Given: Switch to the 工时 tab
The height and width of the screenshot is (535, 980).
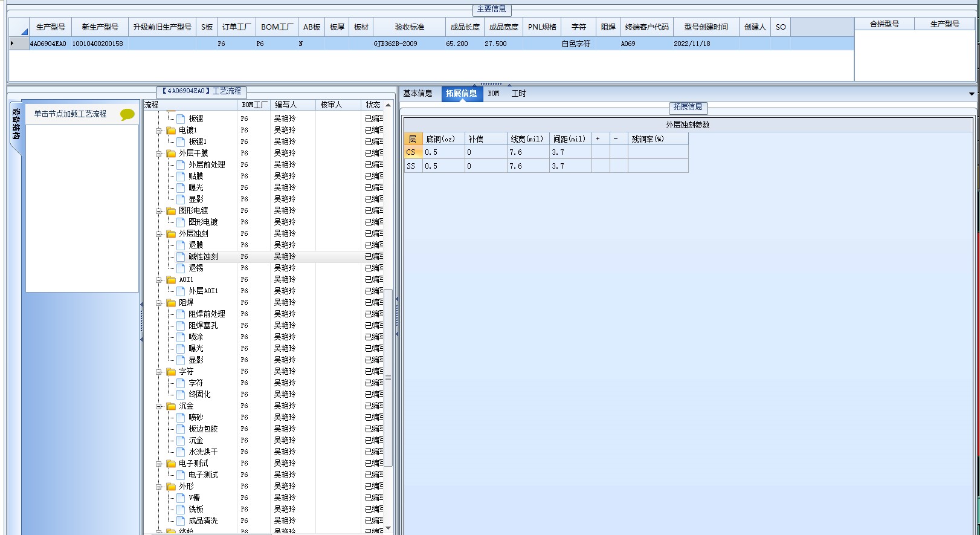Looking at the screenshot, I should pos(518,94).
